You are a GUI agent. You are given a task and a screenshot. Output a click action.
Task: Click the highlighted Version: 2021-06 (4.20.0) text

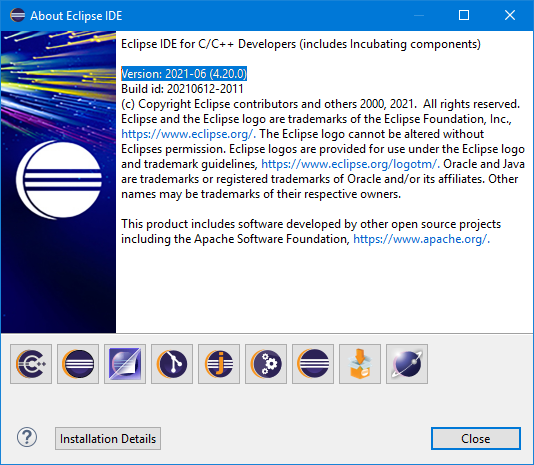click(184, 74)
